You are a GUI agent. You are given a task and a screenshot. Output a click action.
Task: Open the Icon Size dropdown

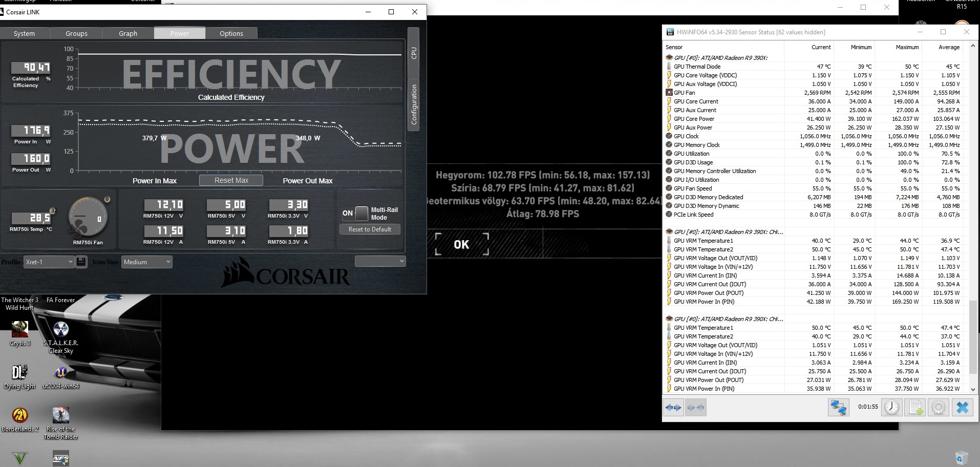(x=147, y=262)
